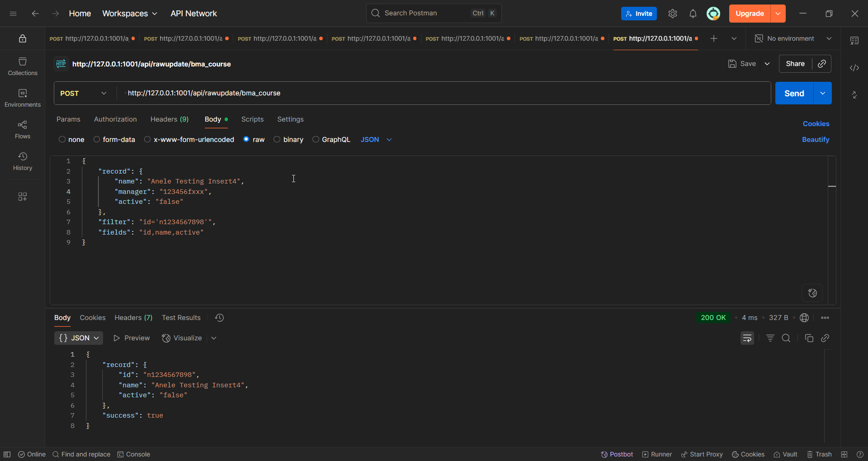
Task: Switch to Params tab
Action: pyautogui.click(x=68, y=119)
